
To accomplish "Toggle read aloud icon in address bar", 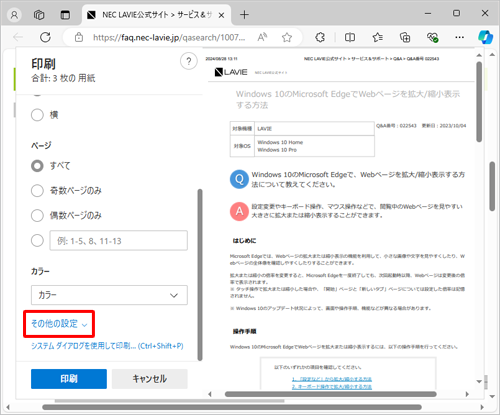I will [x=262, y=37].
